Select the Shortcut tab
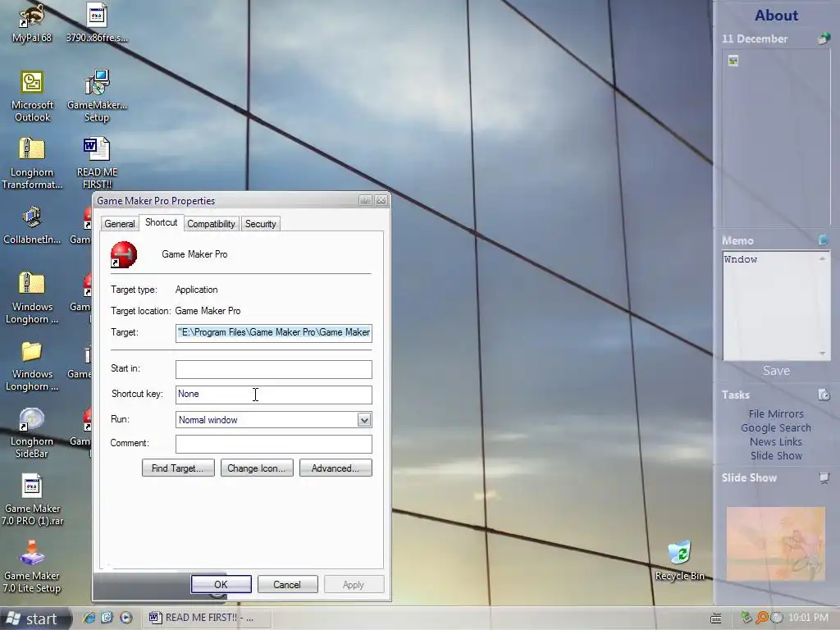The height and width of the screenshot is (630, 840). [x=161, y=222]
